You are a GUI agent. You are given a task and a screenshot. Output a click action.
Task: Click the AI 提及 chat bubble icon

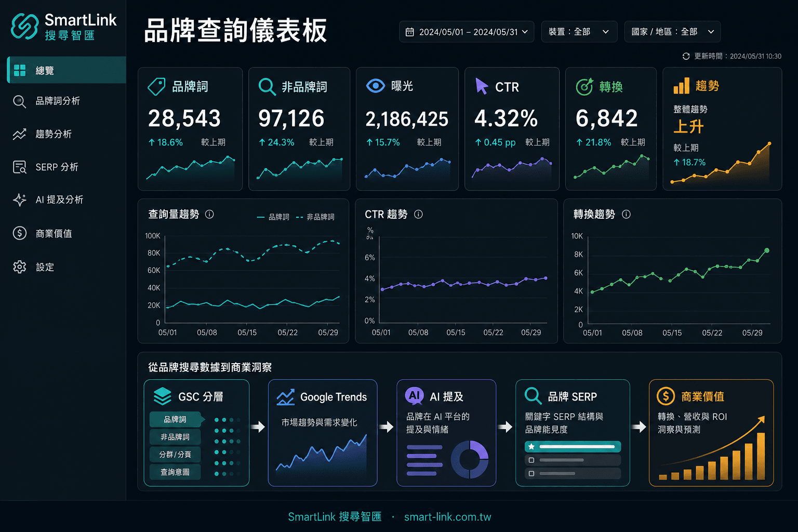pos(414,396)
